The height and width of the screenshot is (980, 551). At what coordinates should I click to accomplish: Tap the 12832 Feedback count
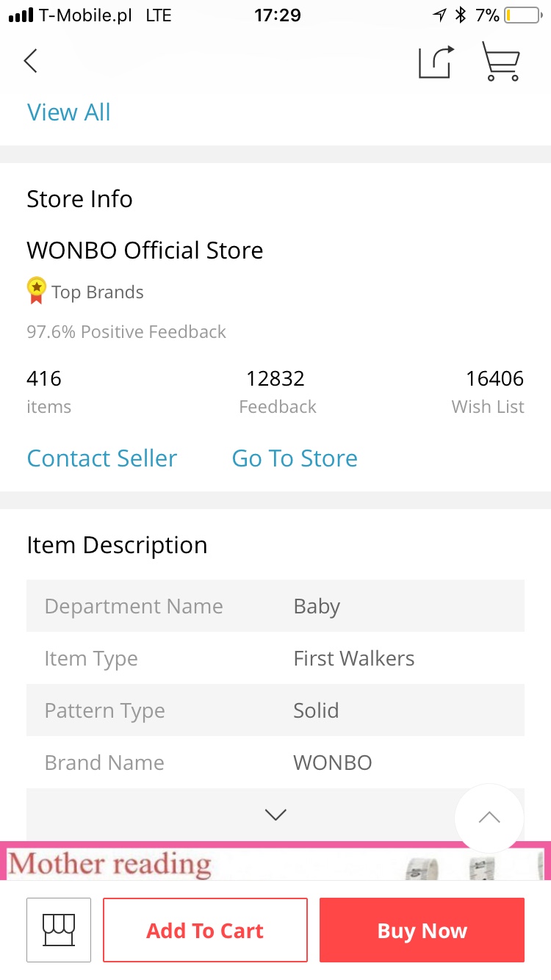277,392
